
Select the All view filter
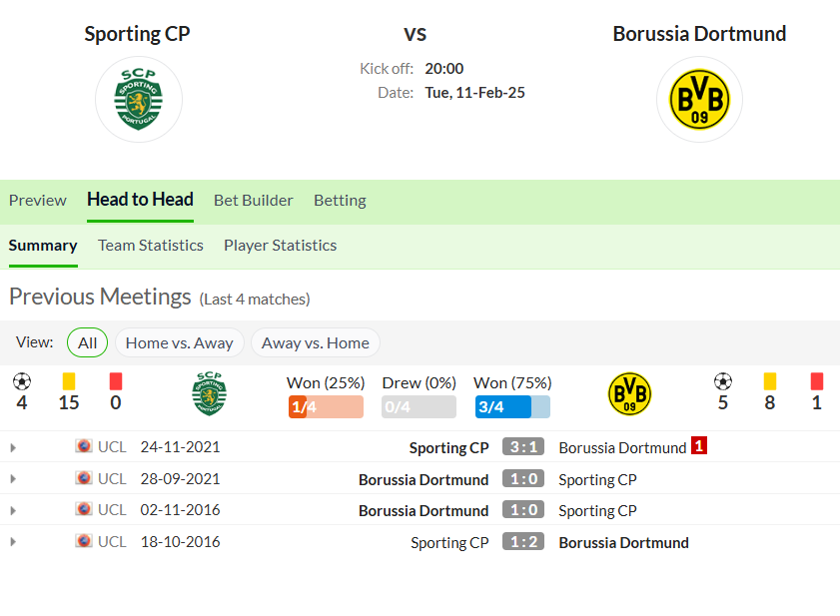point(87,342)
